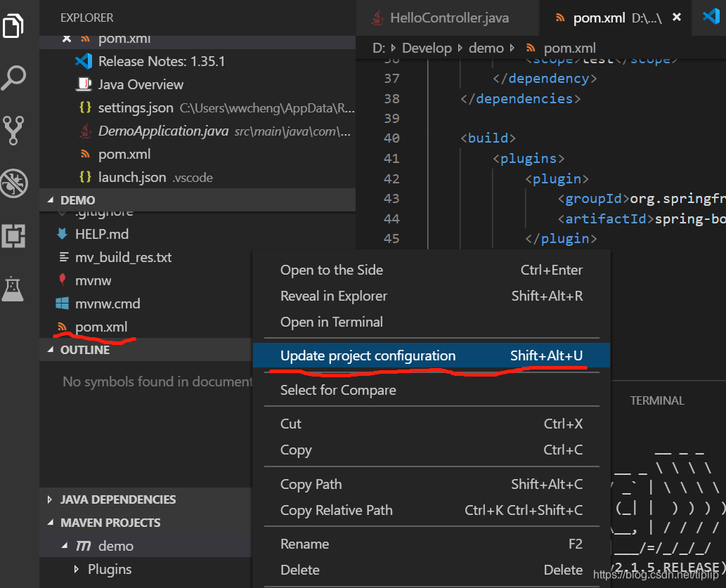Close the pom.xml editor tab

pos(676,18)
